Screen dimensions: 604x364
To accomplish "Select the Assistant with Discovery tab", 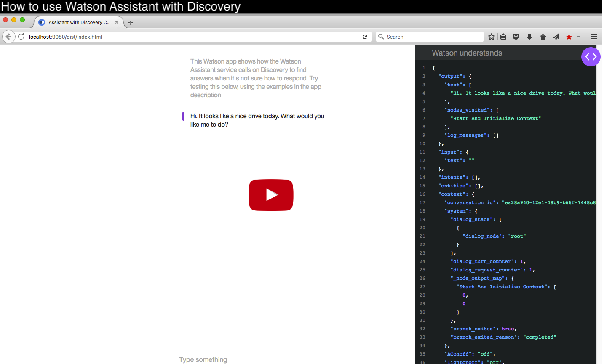I will point(79,22).
